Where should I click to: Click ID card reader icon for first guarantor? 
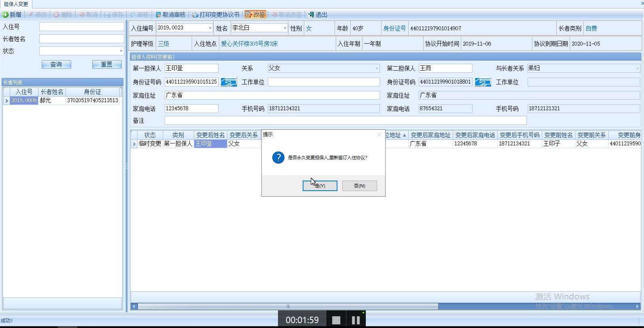229,82
